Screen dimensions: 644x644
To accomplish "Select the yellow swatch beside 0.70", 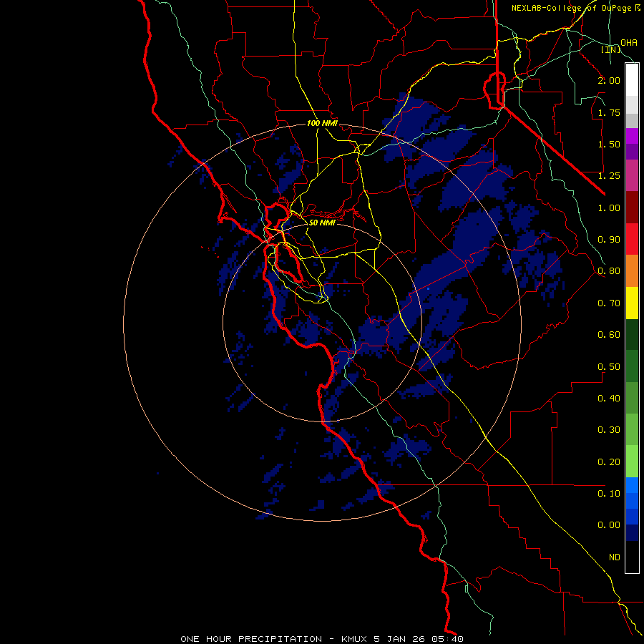I will tap(632, 303).
